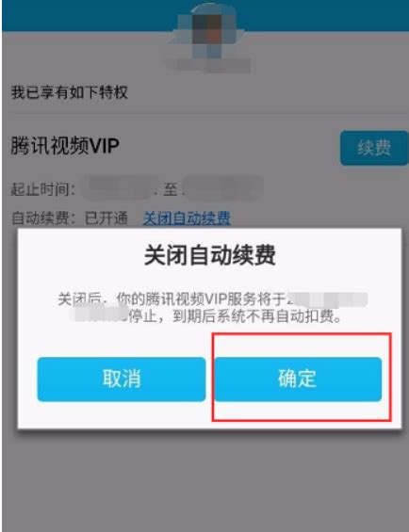Select the blurred username under avatar

[x=213, y=65]
